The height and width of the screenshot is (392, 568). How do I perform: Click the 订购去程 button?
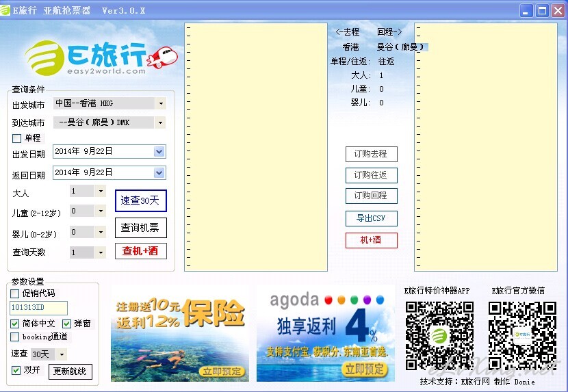click(372, 155)
